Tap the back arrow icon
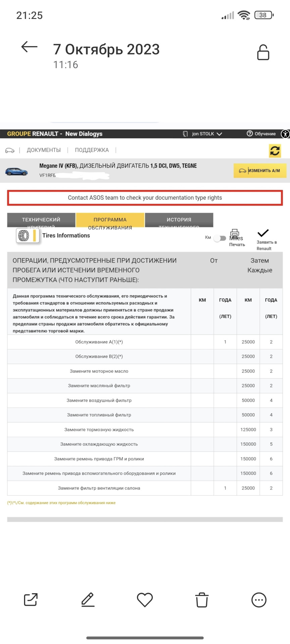290x644 pixels. 29,47
